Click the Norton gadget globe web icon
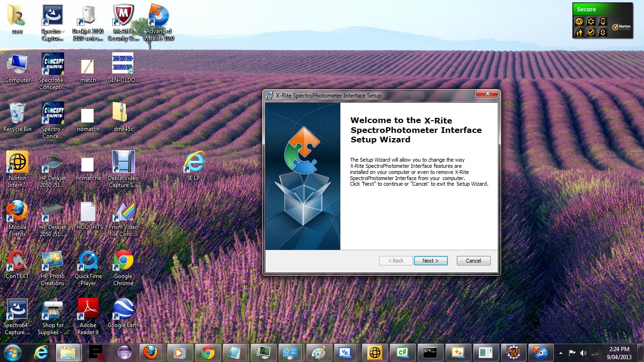 tap(579, 21)
